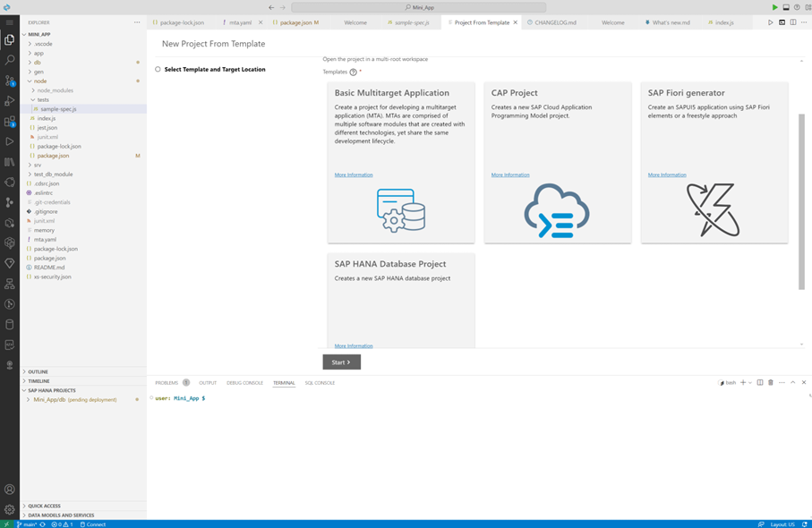Click the Templates help question icon
Screen dimensions: 812x528
coord(353,72)
